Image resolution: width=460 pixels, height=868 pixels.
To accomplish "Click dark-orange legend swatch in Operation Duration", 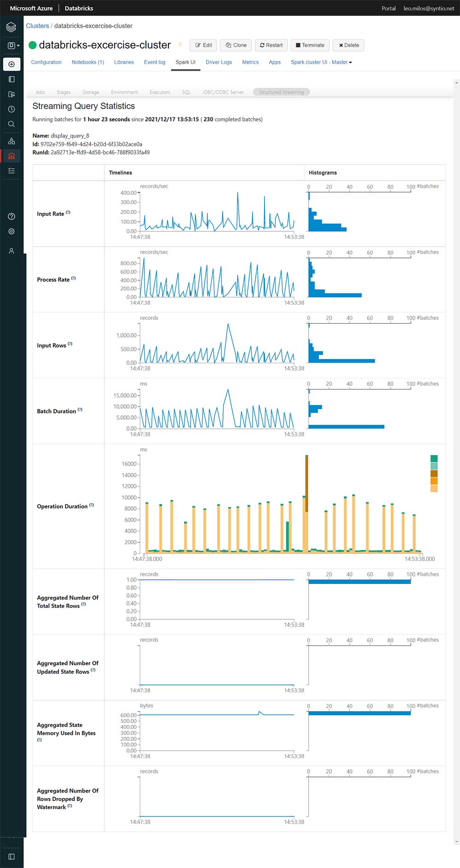I will (434, 474).
